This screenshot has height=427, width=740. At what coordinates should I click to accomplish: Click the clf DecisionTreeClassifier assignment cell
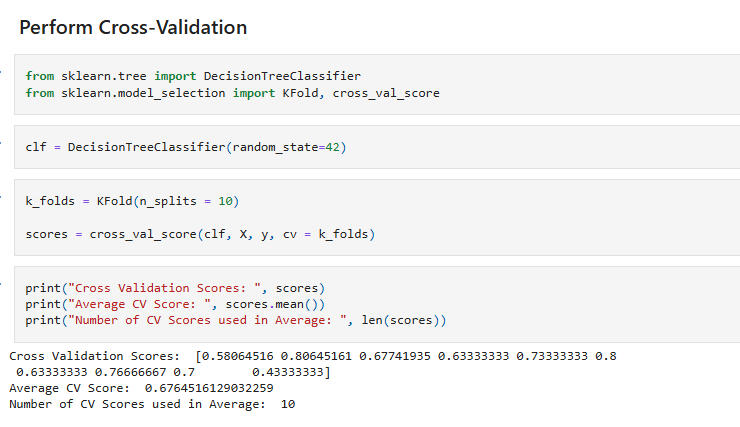click(x=186, y=147)
